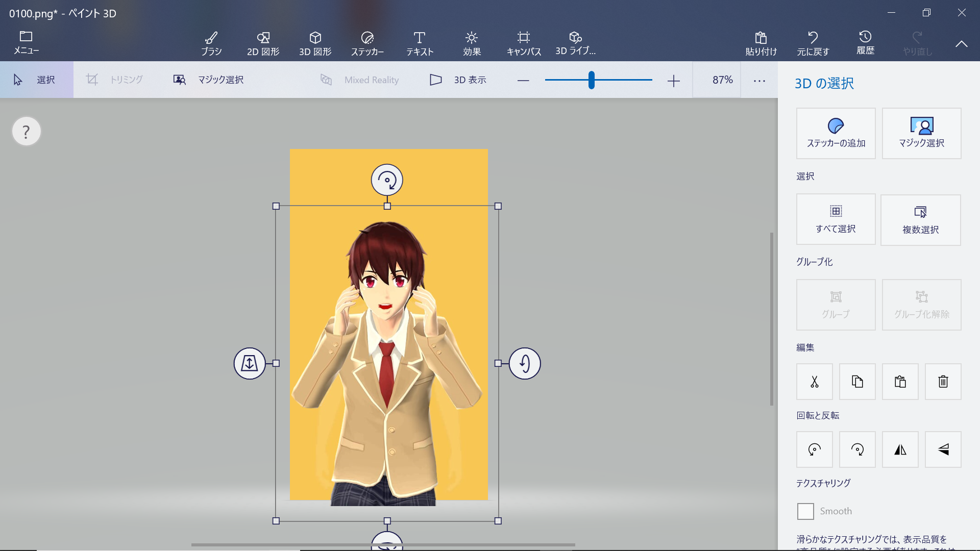Open the メニュー dropdown
This screenshot has width=980, height=551.
[26, 42]
